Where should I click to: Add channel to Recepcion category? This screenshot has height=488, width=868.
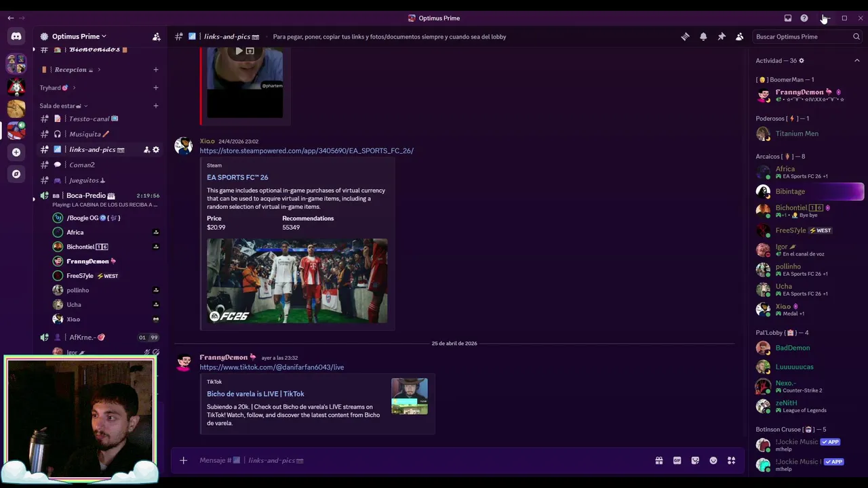tap(155, 70)
